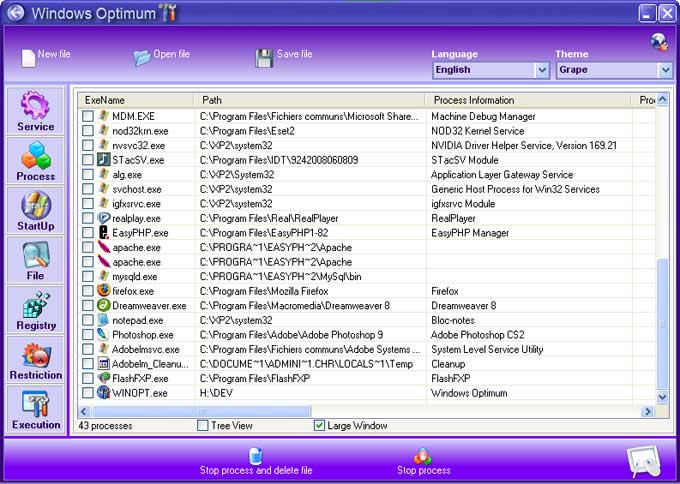Click the EasyPHP Manager description
680x484 pixels.
coord(470,233)
